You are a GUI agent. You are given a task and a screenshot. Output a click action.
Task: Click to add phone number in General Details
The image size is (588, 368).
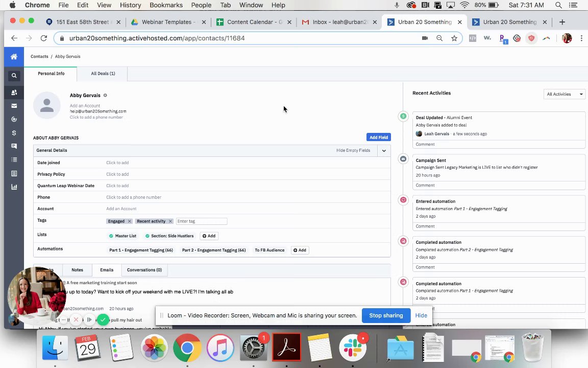tap(134, 197)
